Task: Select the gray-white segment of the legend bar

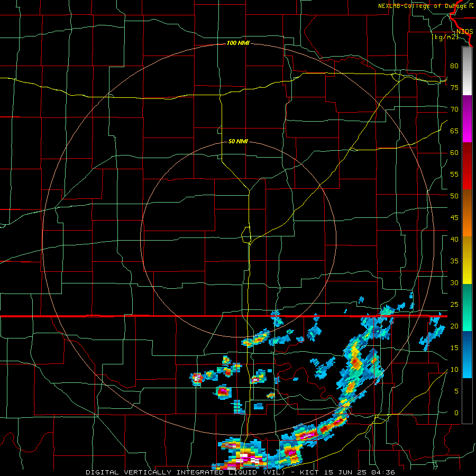Action: (x=467, y=71)
